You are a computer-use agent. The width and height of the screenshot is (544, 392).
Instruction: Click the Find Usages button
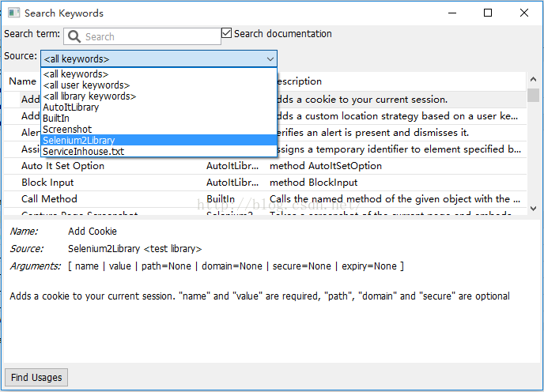(x=36, y=377)
